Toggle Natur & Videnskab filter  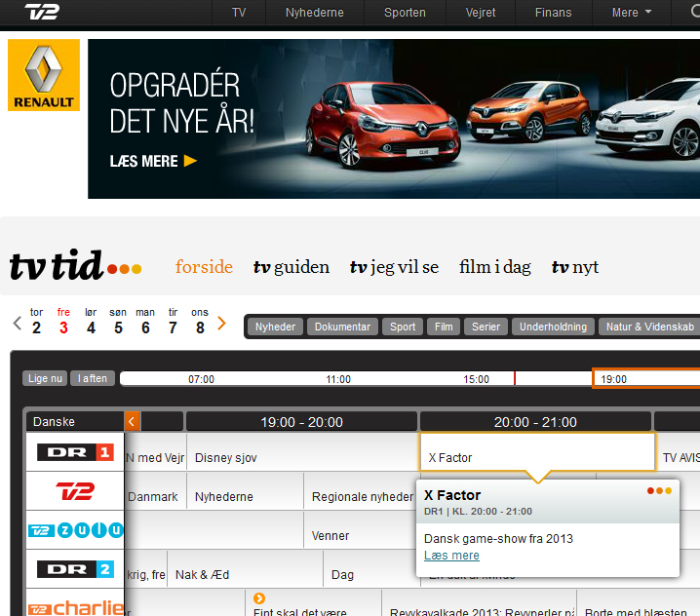tap(650, 327)
